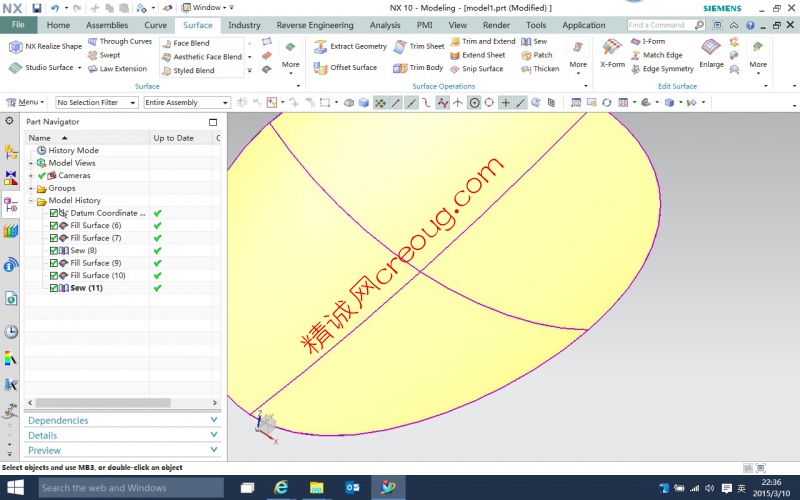Open the Offset Surface tool
The image size is (800, 500).
(x=345, y=67)
